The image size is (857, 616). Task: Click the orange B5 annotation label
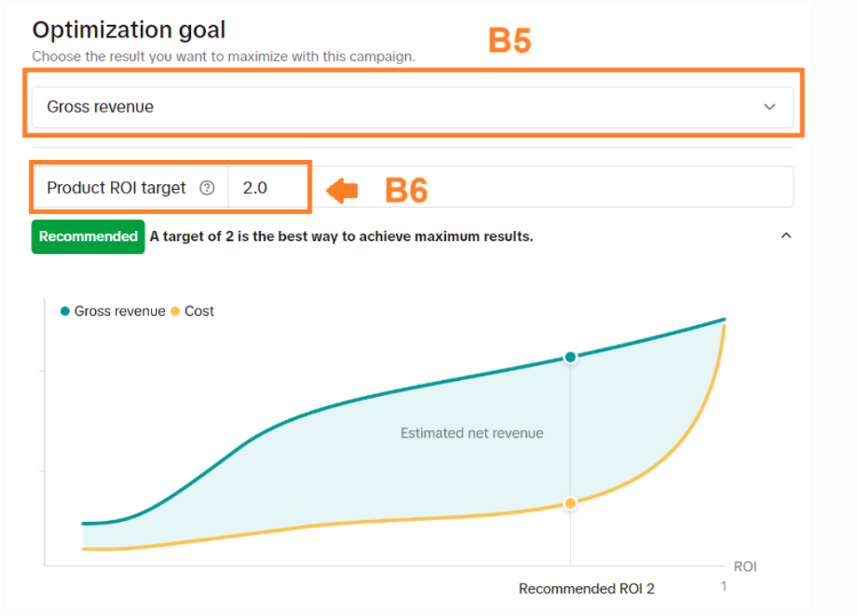pyautogui.click(x=509, y=41)
